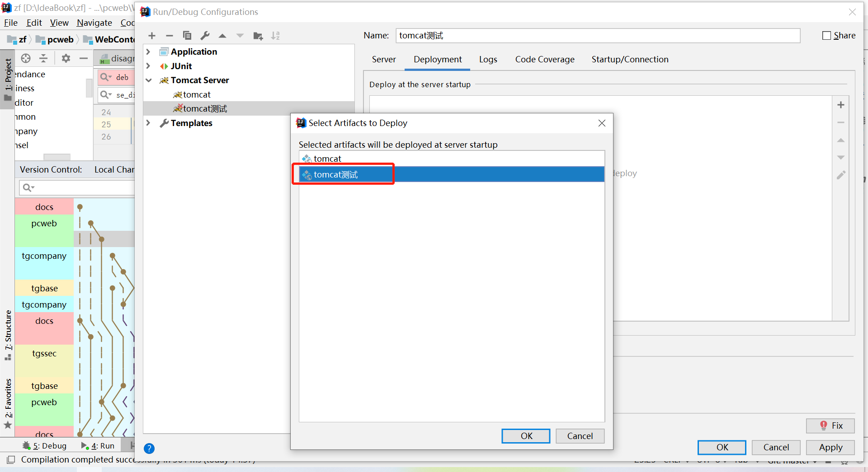
Task: Open Project tool window side tab
Action: (8, 80)
